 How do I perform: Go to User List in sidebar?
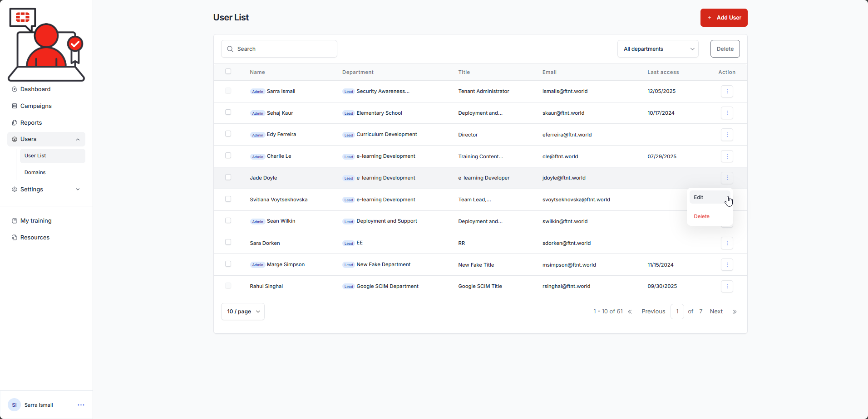click(53, 156)
